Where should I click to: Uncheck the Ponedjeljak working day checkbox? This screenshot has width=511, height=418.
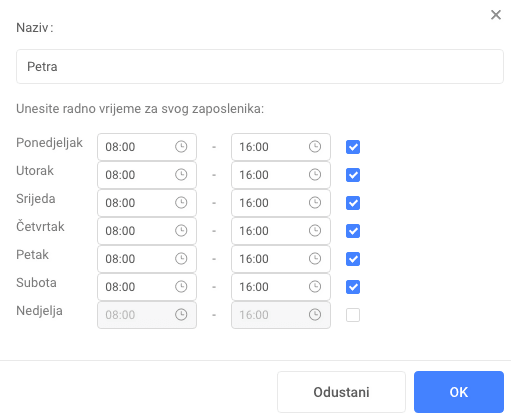point(353,147)
